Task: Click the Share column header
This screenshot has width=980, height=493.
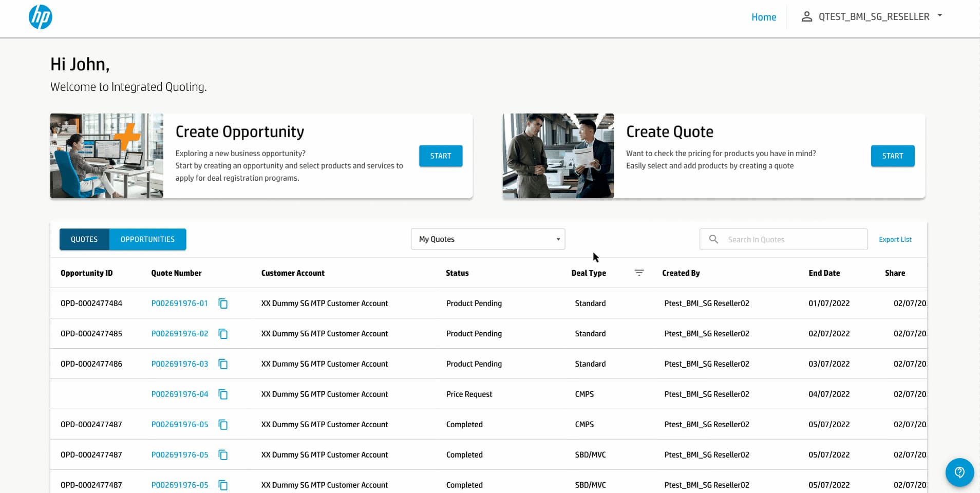Action: 895,273
